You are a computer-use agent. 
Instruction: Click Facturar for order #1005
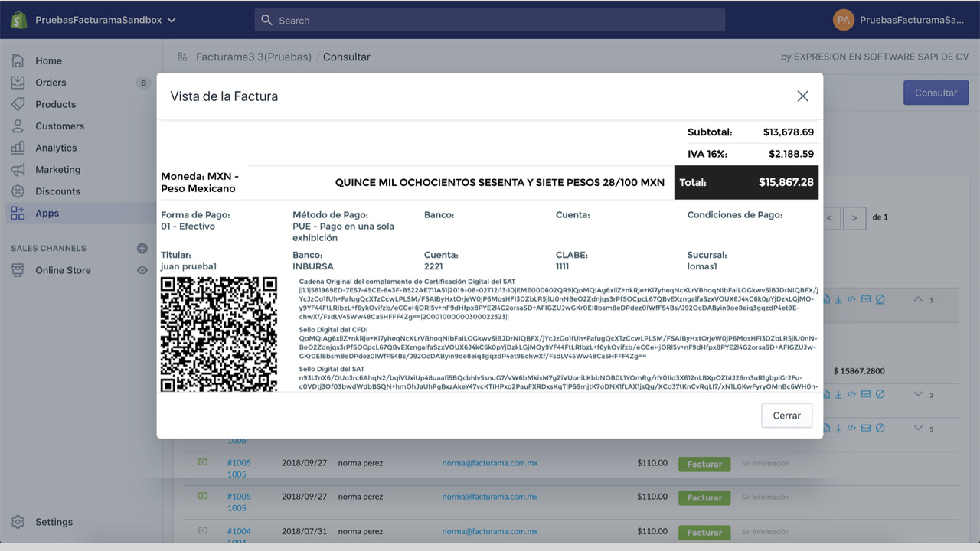click(704, 464)
